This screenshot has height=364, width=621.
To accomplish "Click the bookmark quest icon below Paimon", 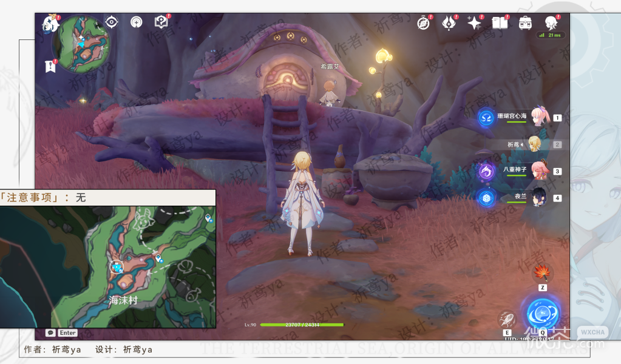I will 50,66.
